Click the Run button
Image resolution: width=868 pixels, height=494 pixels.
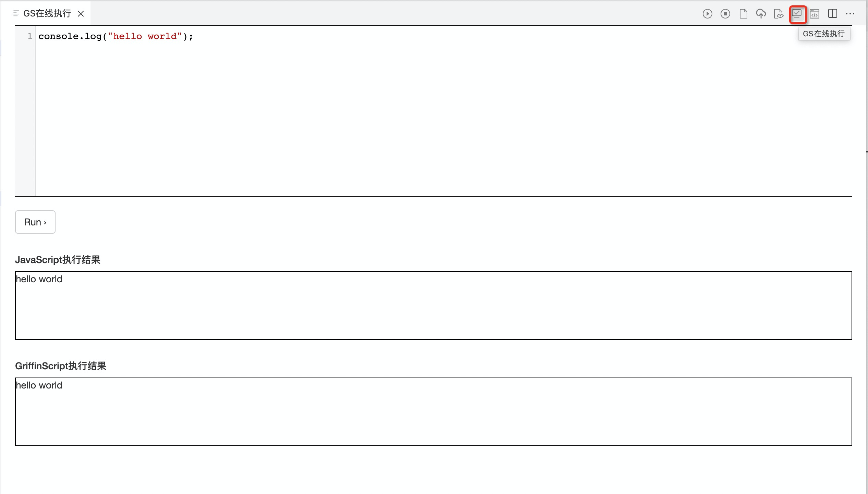click(x=35, y=222)
